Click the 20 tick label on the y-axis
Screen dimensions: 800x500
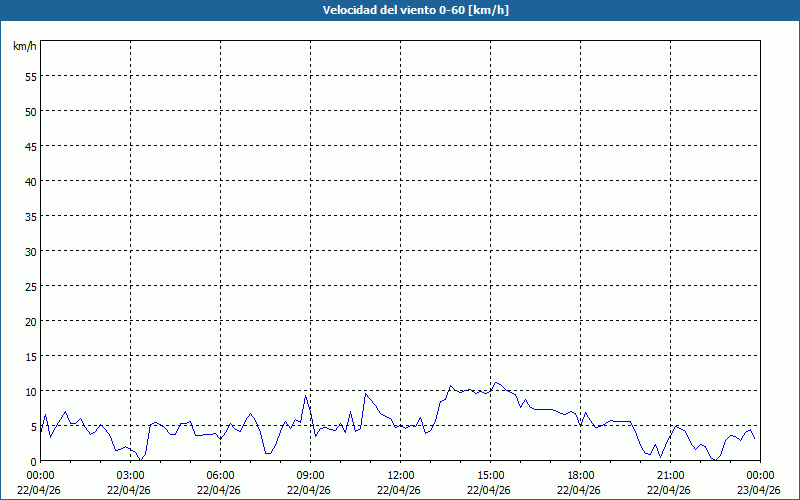click(x=30, y=321)
